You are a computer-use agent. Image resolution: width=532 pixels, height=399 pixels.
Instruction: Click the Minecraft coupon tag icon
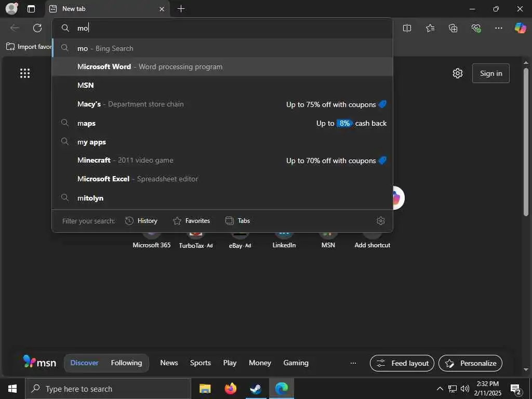(382, 160)
